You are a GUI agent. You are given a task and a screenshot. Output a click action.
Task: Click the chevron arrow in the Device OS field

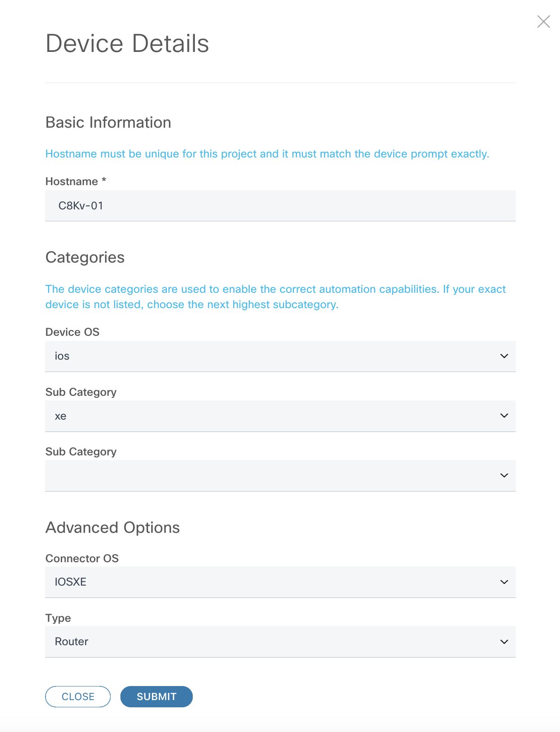click(x=504, y=356)
